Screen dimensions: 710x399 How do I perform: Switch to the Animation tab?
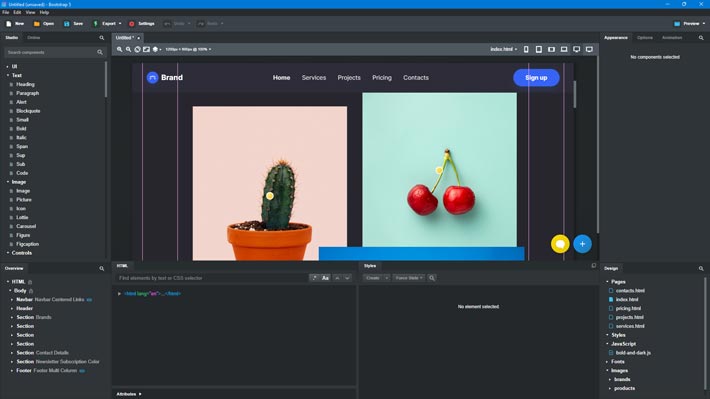point(672,38)
